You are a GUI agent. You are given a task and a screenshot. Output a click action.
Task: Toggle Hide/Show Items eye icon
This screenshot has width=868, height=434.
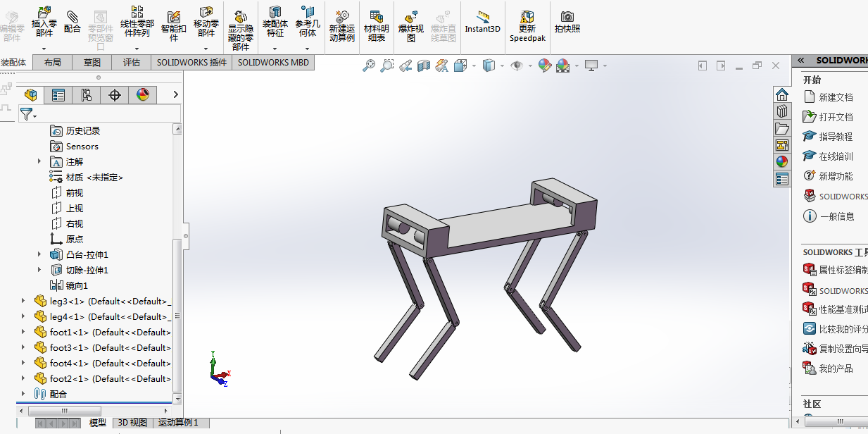click(517, 66)
